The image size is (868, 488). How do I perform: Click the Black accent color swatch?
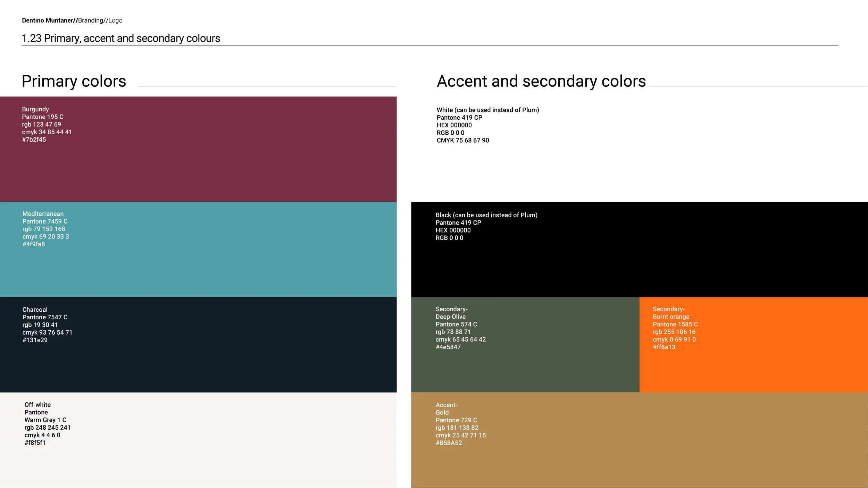(x=640, y=249)
